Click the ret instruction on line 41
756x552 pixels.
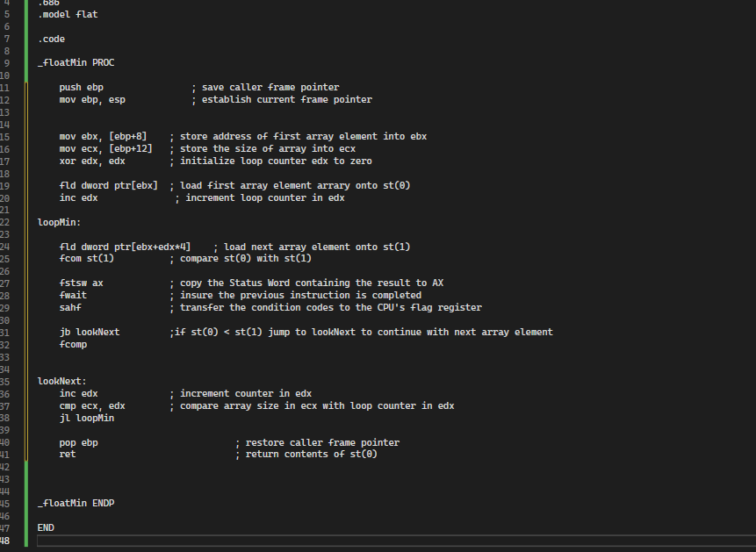[67, 454]
